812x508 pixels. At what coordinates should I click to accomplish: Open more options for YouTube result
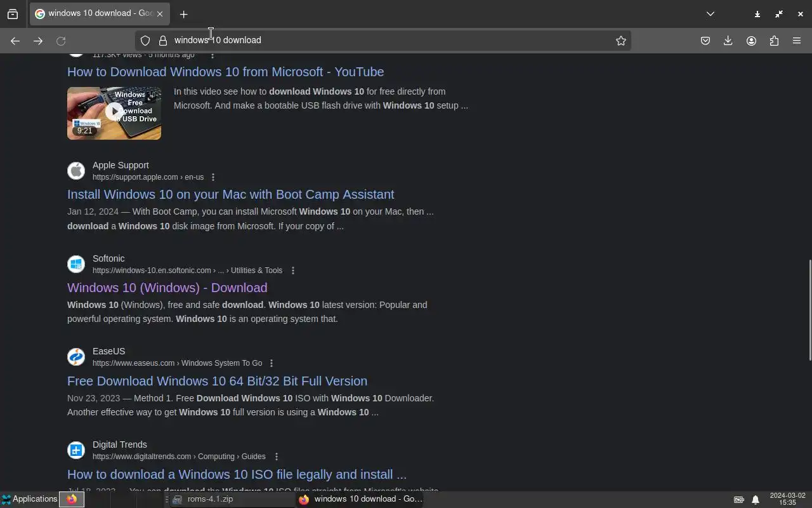(213, 55)
